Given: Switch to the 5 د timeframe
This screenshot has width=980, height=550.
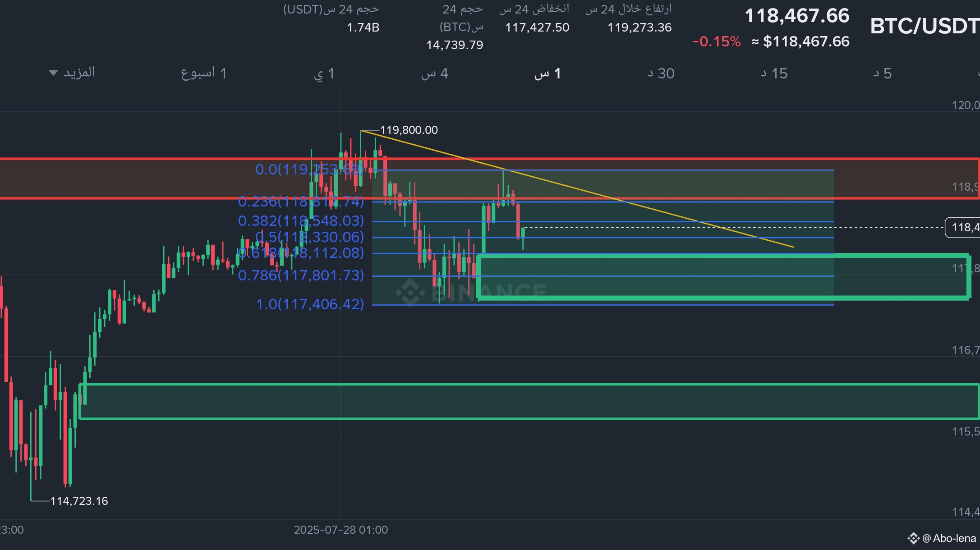Looking at the screenshot, I should (x=883, y=73).
